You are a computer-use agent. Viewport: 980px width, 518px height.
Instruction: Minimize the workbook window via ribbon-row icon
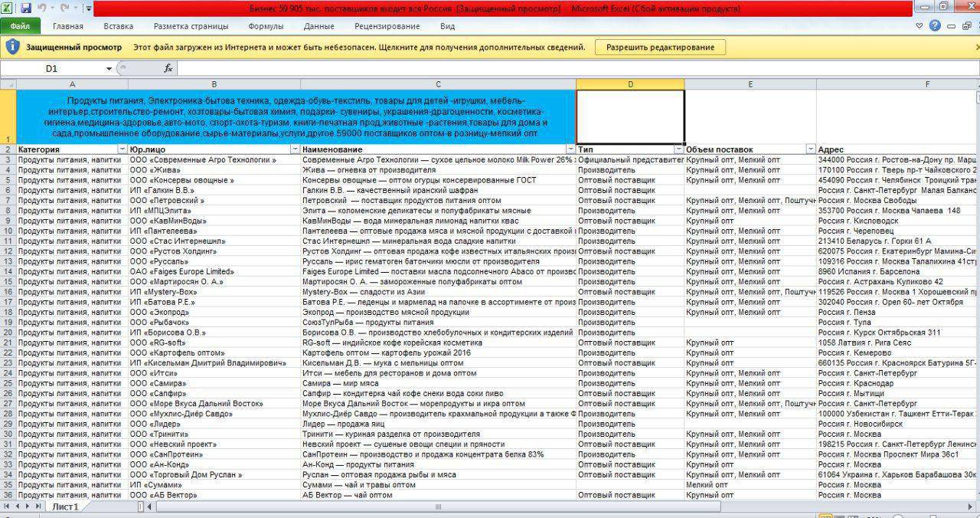[949, 26]
